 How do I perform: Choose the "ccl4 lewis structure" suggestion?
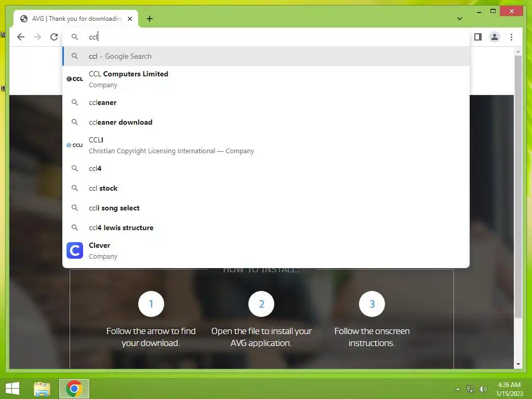coord(267,228)
